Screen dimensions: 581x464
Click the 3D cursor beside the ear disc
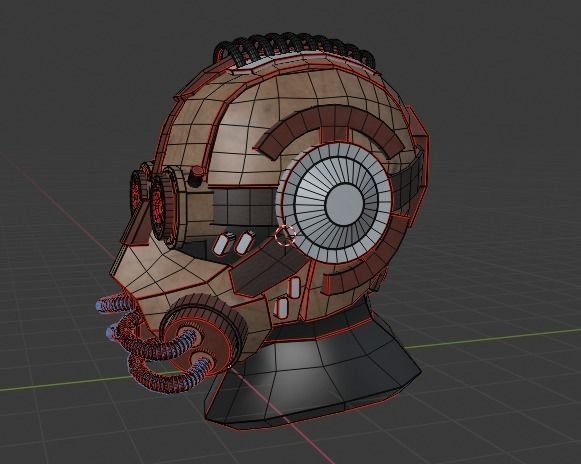(x=285, y=235)
